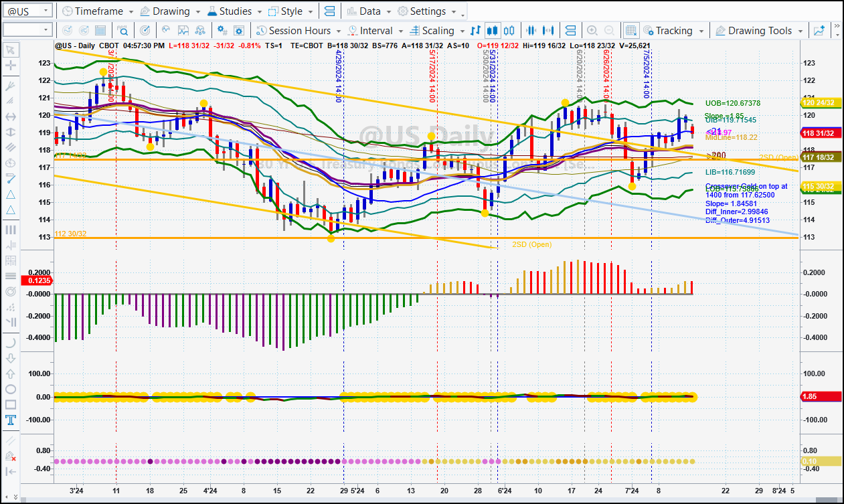Click the 120 24/32 yellow price label
The height and width of the screenshot is (504, 844).
[x=821, y=102]
